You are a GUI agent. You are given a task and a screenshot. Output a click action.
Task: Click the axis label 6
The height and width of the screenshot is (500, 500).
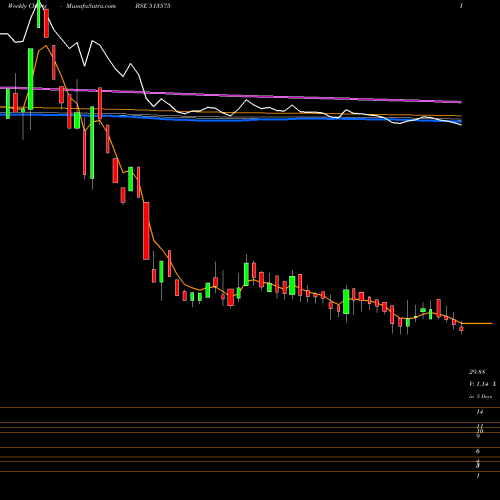[478, 451]
